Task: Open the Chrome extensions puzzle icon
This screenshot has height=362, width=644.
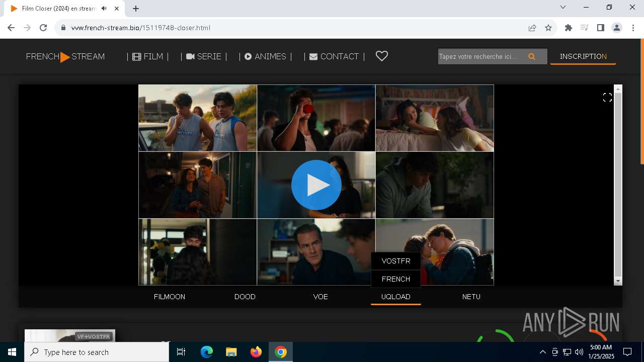Action: point(569,28)
